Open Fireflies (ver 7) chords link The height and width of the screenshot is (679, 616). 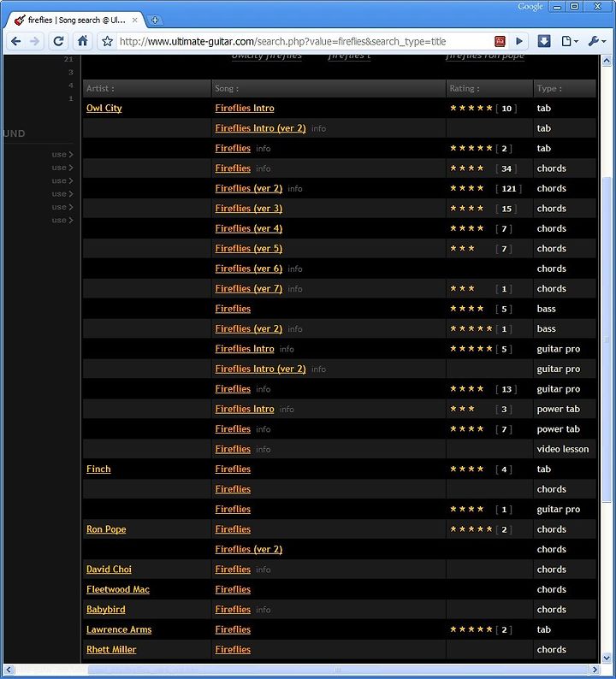pyautogui.click(x=248, y=288)
